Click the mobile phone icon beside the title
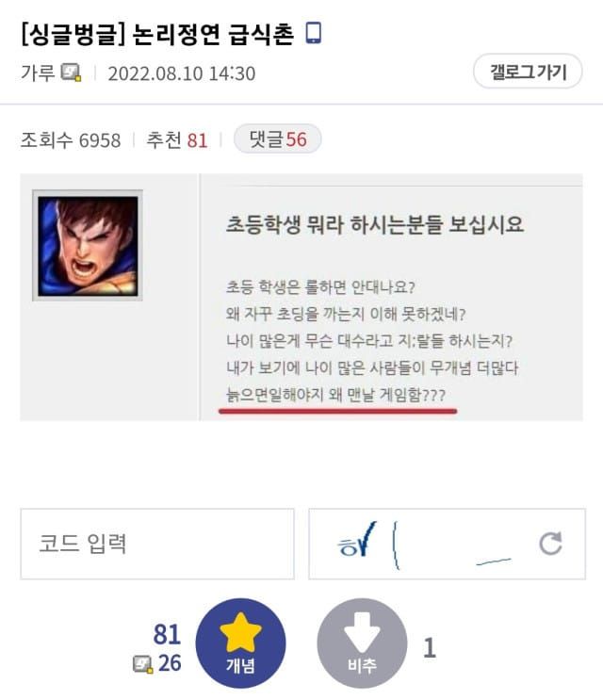 tap(314, 33)
